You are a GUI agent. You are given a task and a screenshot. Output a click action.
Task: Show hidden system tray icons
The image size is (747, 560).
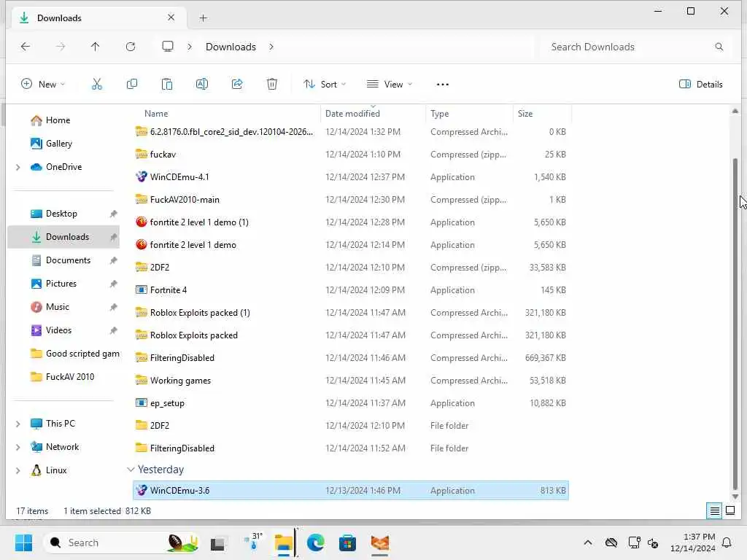point(588,542)
